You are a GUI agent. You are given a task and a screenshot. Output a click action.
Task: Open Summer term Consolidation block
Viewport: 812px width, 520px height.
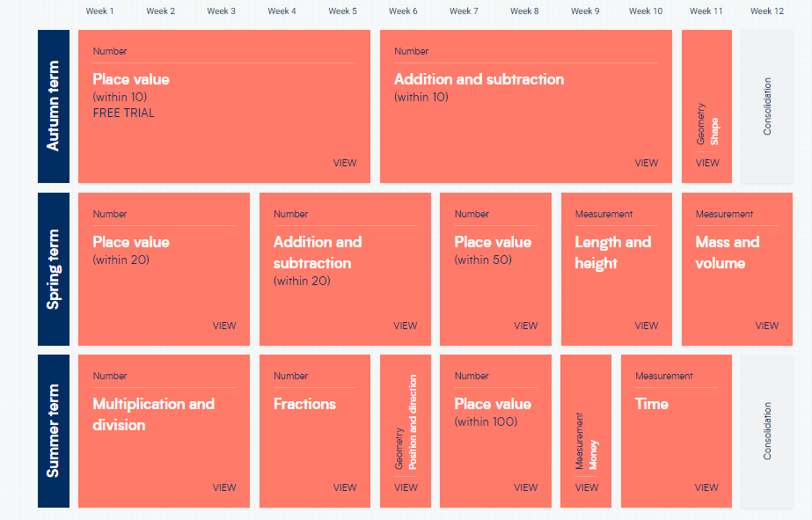[x=767, y=431]
